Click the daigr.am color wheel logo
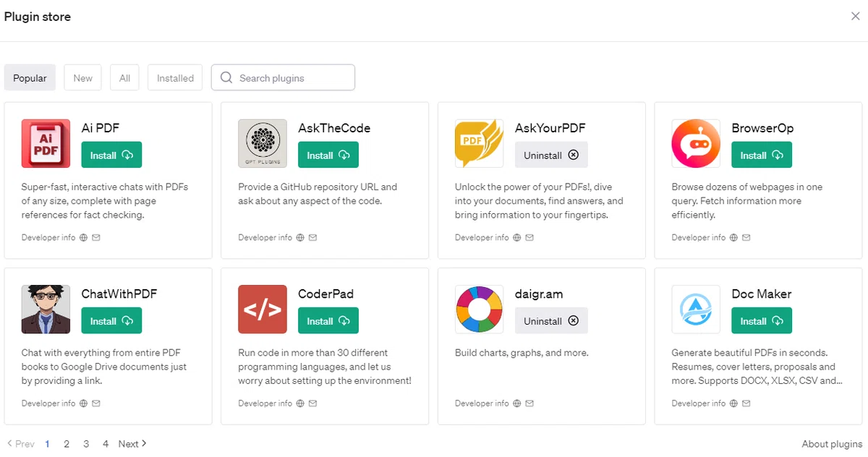Image resolution: width=868 pixels, height=457 pixels. 479,309
